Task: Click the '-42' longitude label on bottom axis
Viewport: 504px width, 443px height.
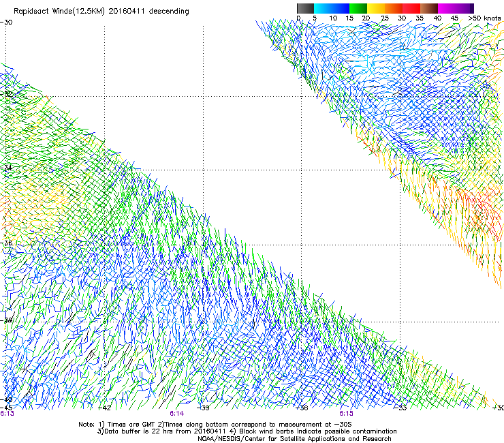Action: tap(104, 408)
